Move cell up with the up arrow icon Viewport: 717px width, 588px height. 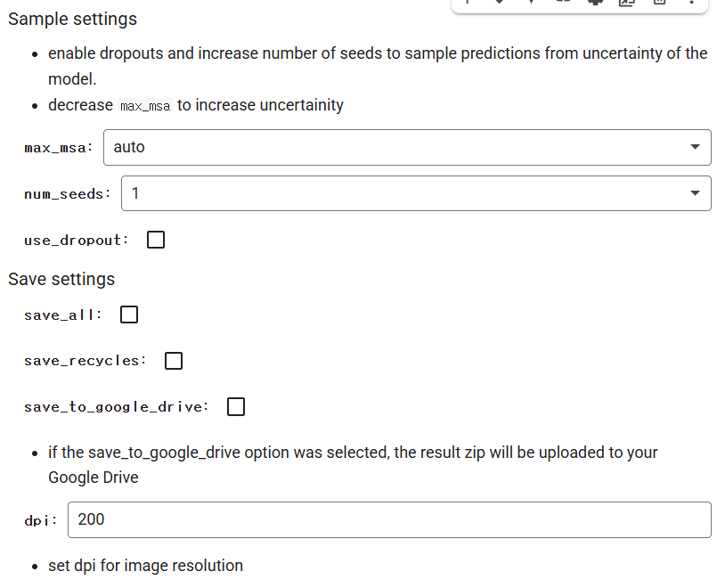click(468, 2)
